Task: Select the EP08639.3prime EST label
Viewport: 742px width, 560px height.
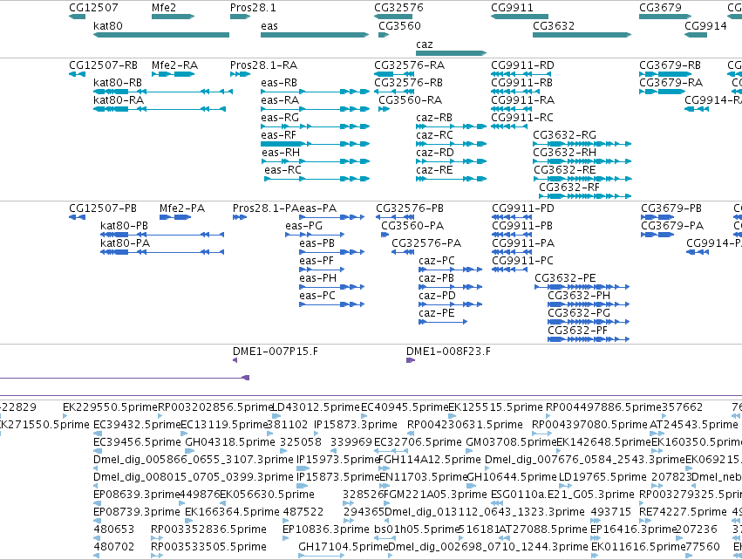Action: pos(137,495)
